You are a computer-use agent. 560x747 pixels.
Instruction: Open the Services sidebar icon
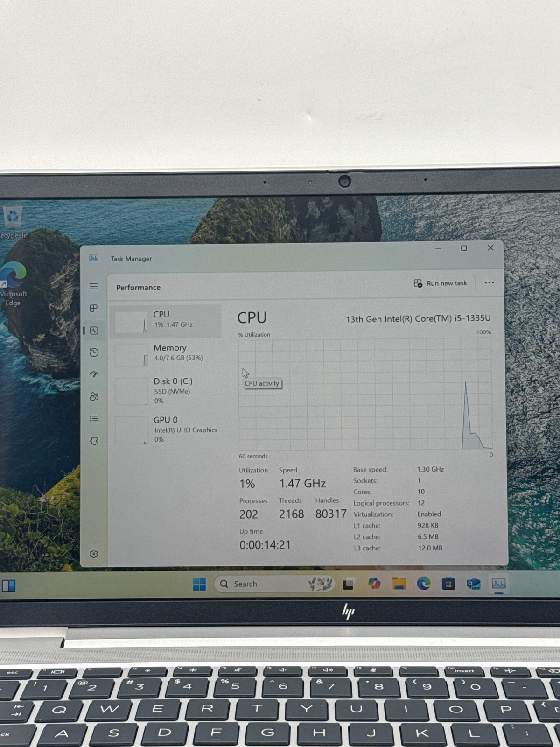(94, 441)
